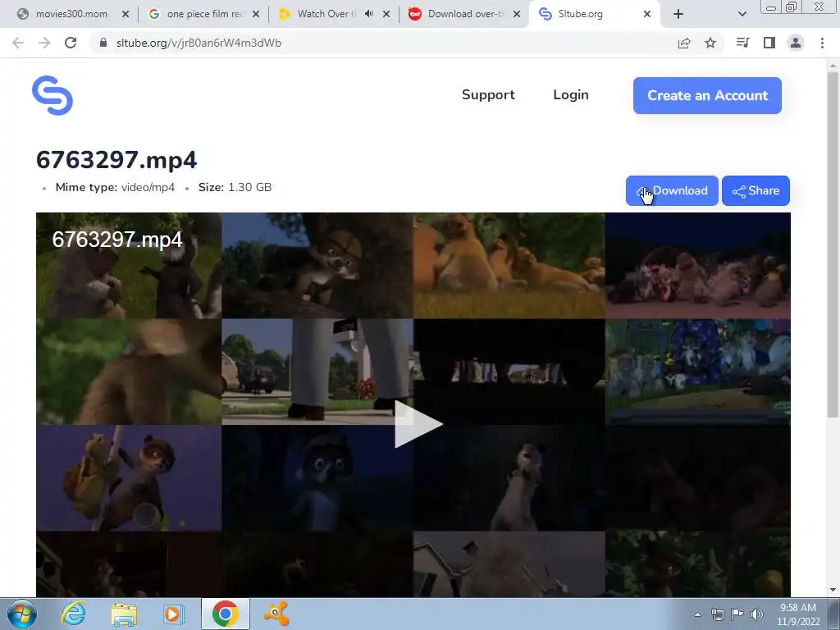Share the video with Share button
The height and width of the screenshot is (630, 840).
[x=756, y=190]
